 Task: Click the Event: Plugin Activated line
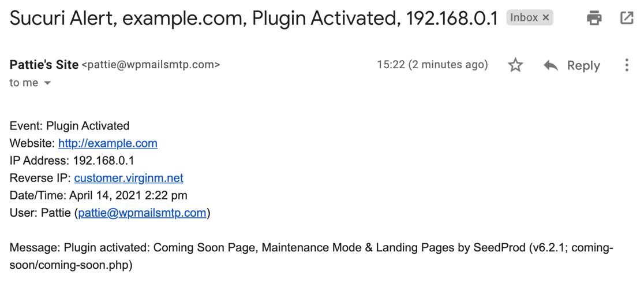tap(69, 125)
